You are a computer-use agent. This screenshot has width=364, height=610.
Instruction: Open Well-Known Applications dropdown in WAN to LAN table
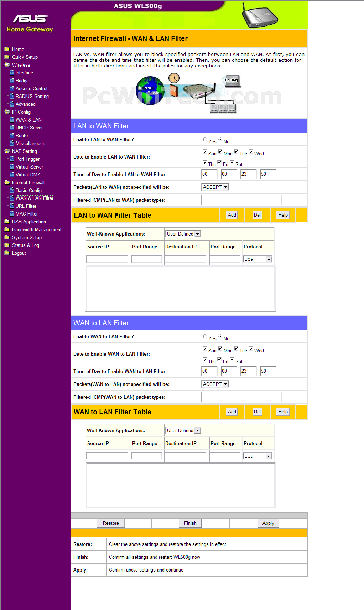point(183,430)
